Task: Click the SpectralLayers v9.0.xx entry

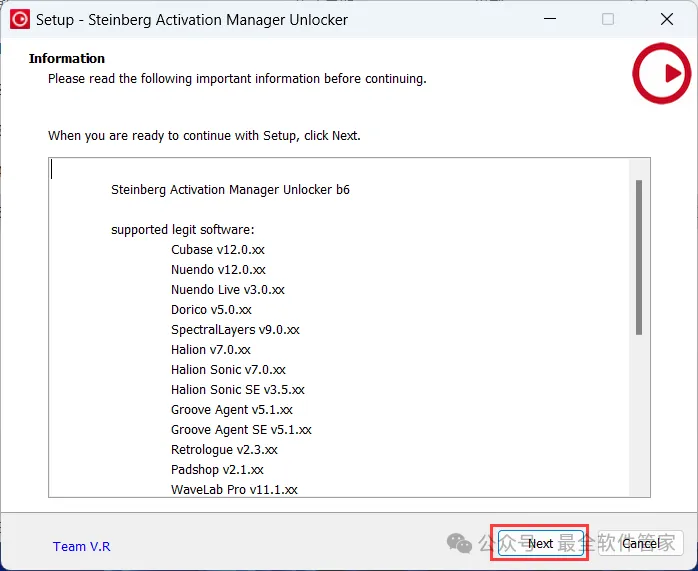Action: pos(235,330)
